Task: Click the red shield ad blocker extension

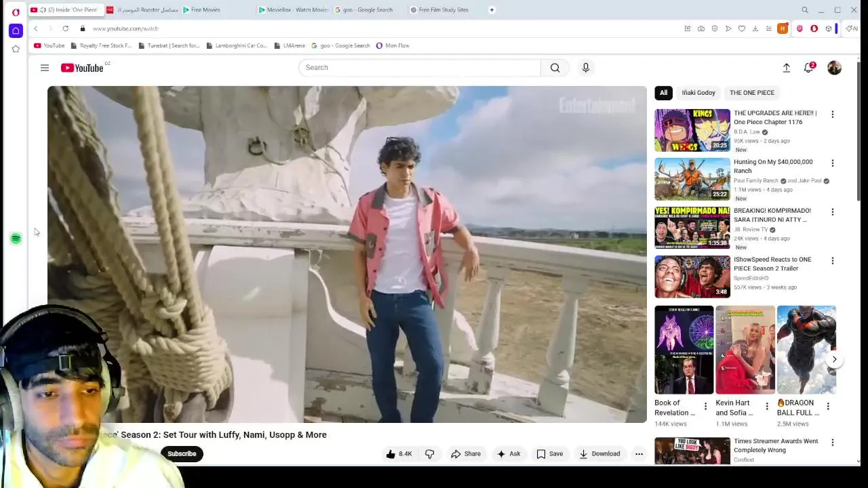Action: 800,28
